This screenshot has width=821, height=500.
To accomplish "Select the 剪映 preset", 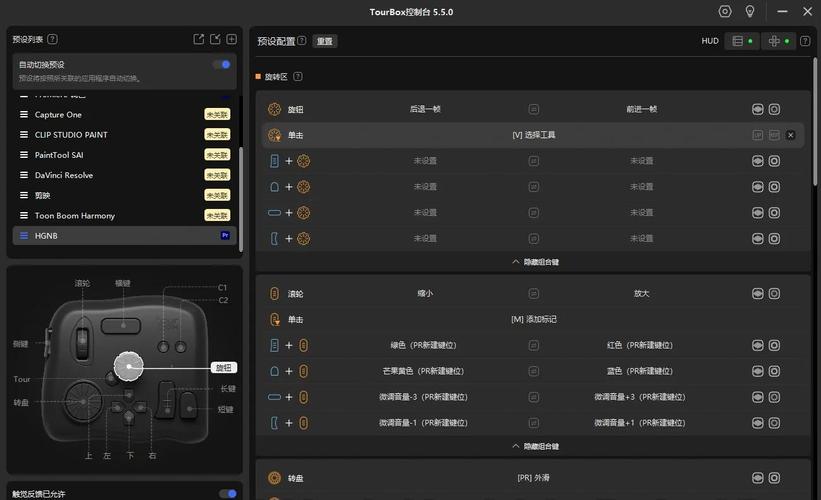I will 125,195.
